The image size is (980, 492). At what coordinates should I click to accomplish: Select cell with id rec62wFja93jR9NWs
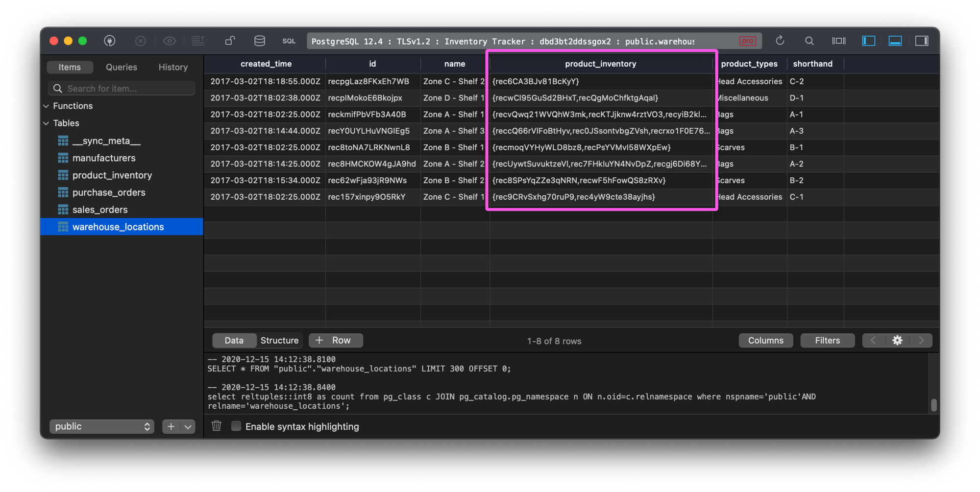373,180
